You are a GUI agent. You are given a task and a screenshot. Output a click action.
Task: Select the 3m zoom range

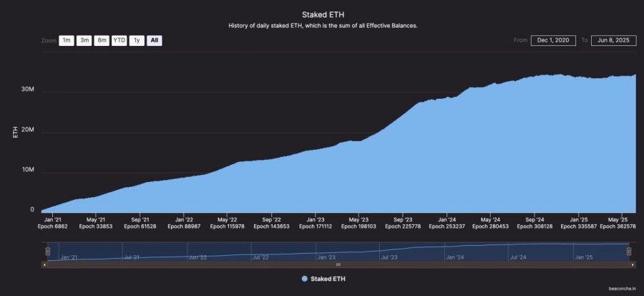coord(84,41)
